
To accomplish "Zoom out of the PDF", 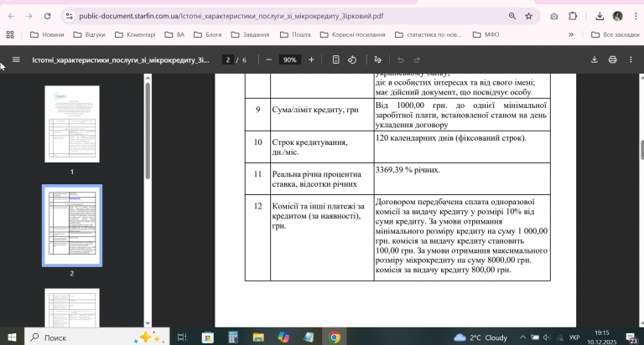I will click(x=268, y=60).
